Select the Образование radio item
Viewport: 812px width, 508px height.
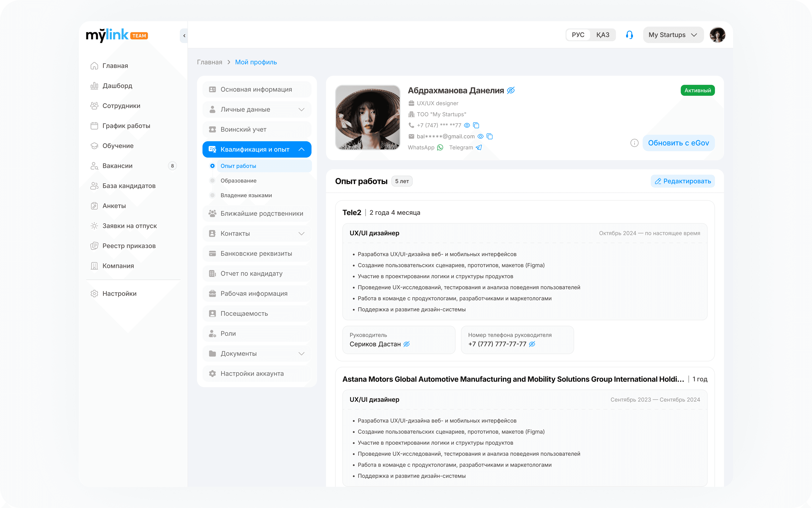coord(212,181)
